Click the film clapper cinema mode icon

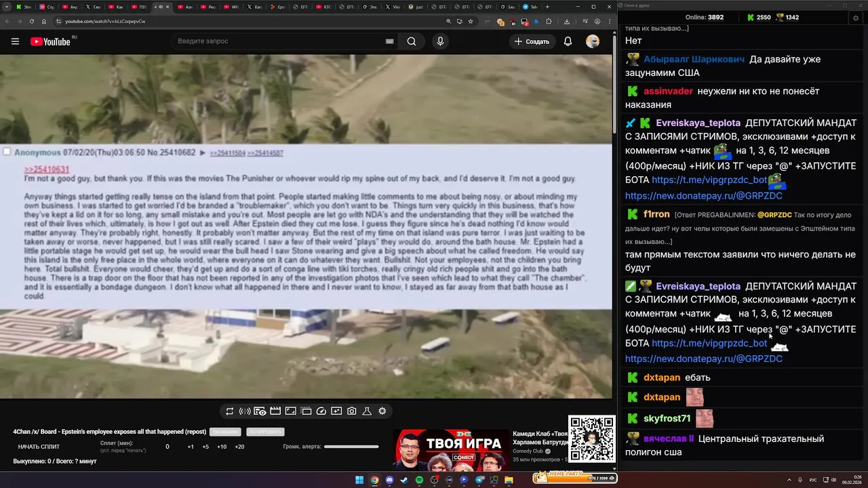(x=275, y=411)
